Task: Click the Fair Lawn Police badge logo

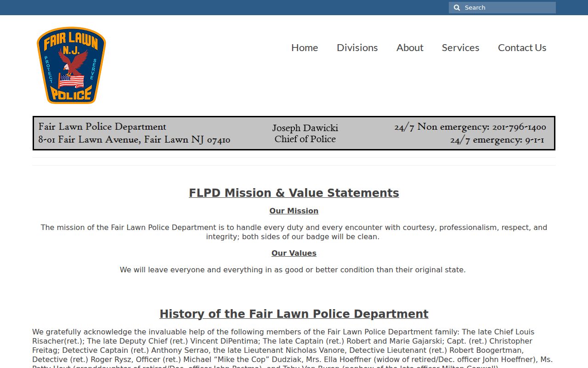Action: coord(71,65)
